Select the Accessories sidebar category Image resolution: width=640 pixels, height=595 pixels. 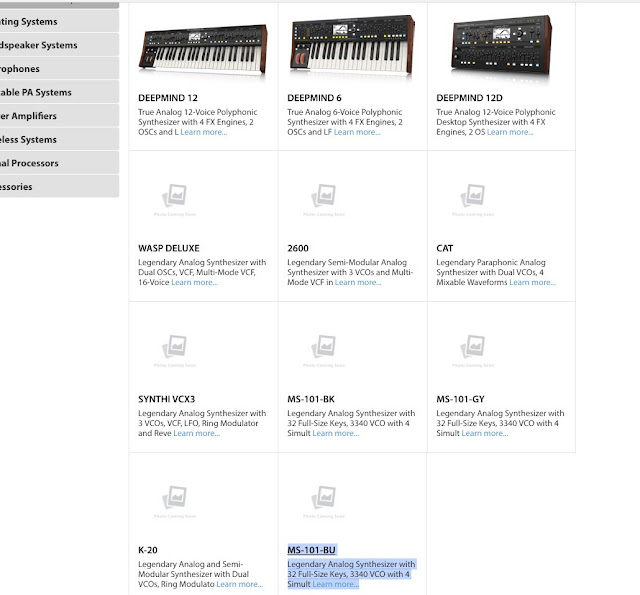click(x=60, y=186)
